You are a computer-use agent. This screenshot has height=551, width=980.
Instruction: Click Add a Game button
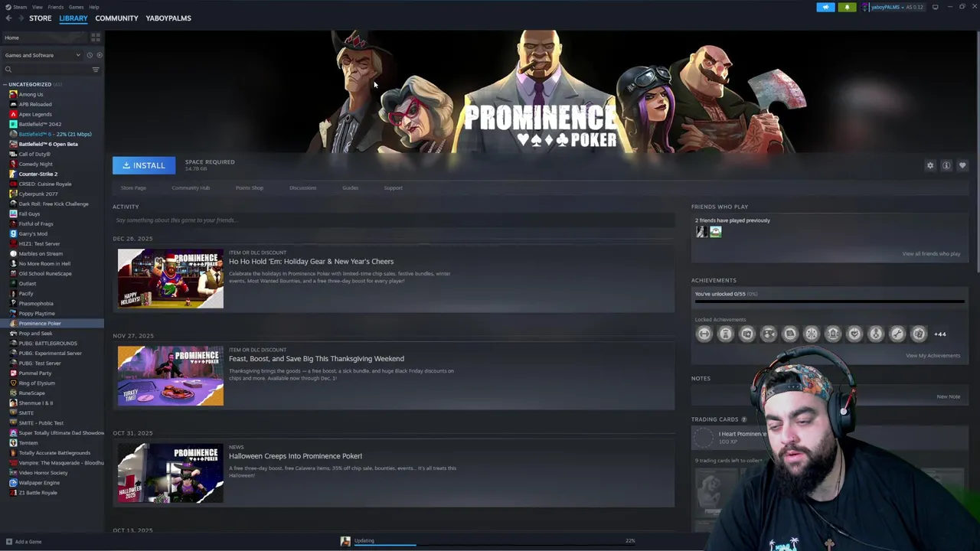23,542
